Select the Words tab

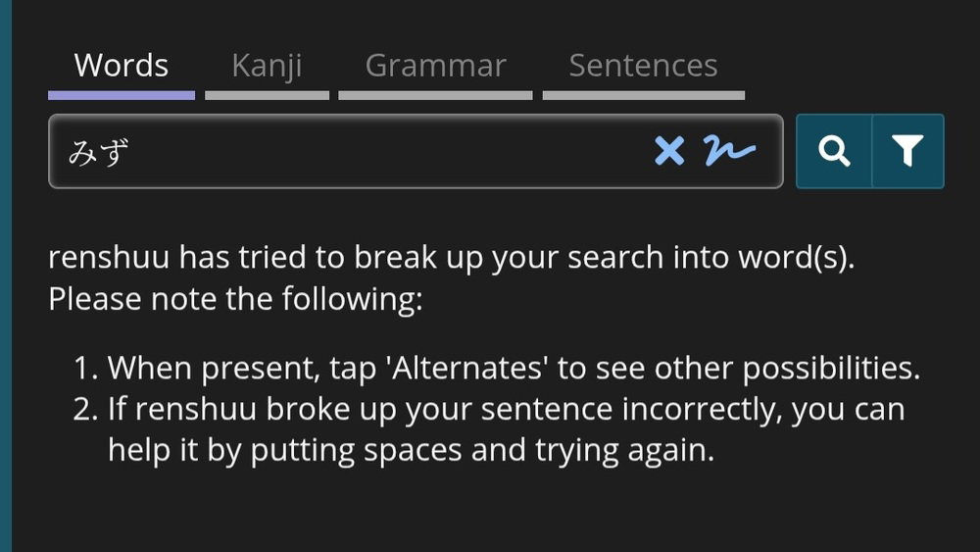[x=122, y=65]
